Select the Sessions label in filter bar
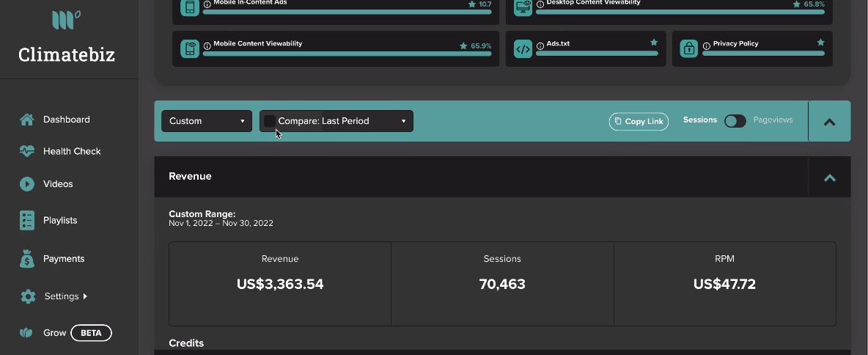This screenshot has height=355, width=868. click(700, 120)
